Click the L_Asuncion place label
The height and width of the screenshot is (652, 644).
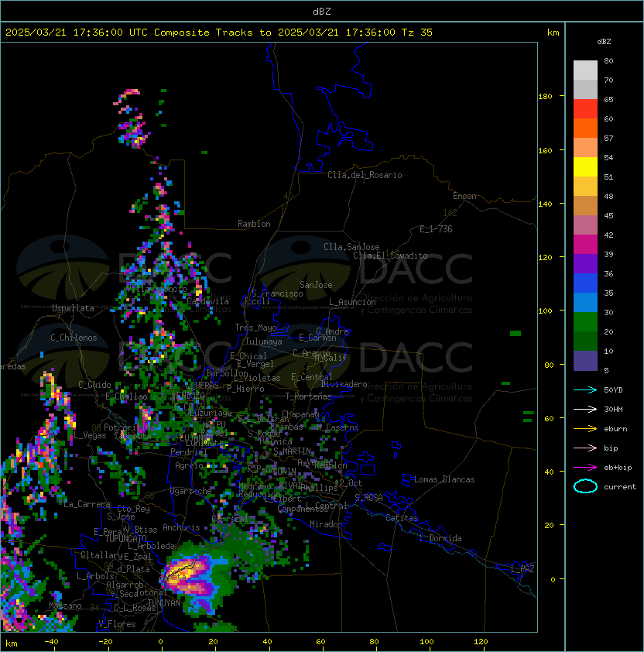coord(352,302)
